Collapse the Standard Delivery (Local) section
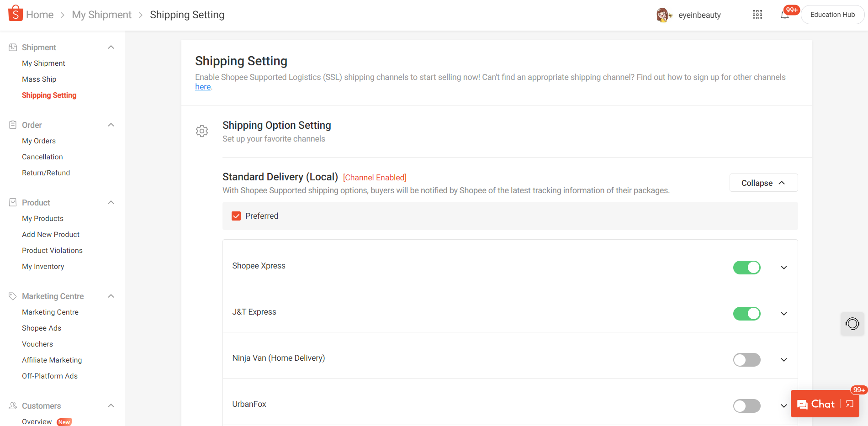Viewport: 868px width, 426px height. pos(763,182)
